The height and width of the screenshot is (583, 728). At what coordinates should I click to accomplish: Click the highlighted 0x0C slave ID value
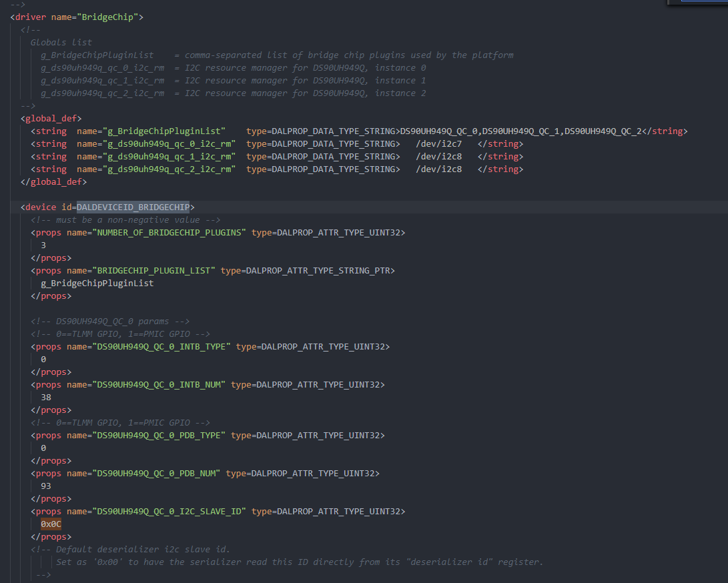(51, 524)
